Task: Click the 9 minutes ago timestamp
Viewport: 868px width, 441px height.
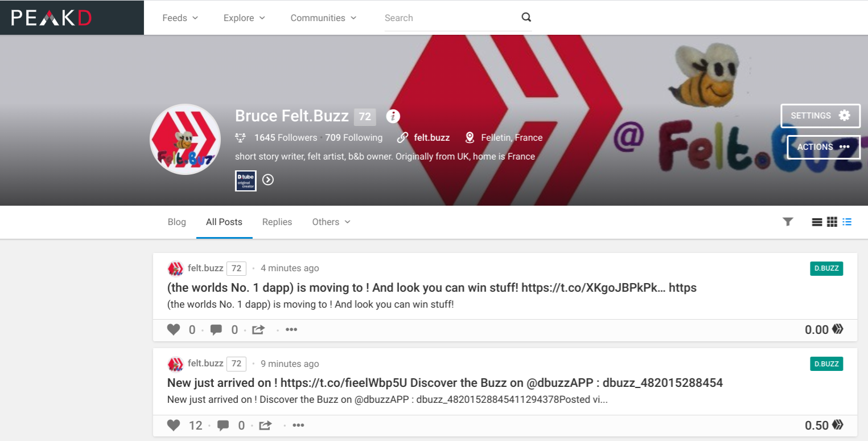Action: point(290,364)
